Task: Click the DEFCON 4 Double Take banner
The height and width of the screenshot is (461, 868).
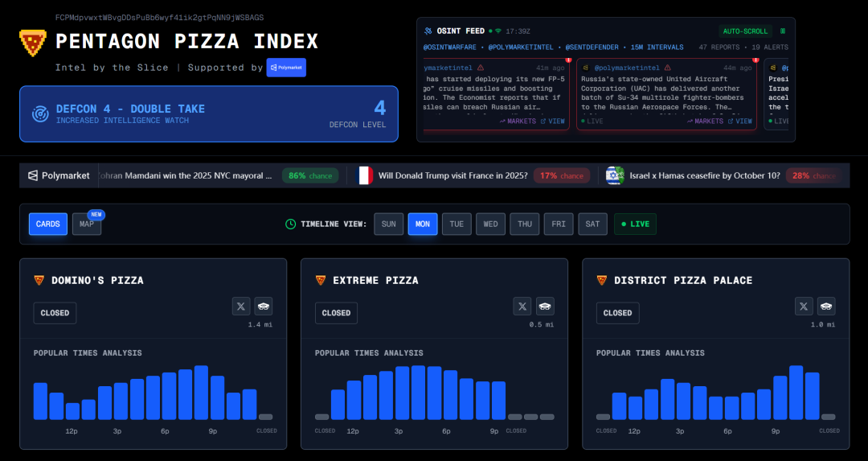Action: pyautogui.click(x=209, y=114)
